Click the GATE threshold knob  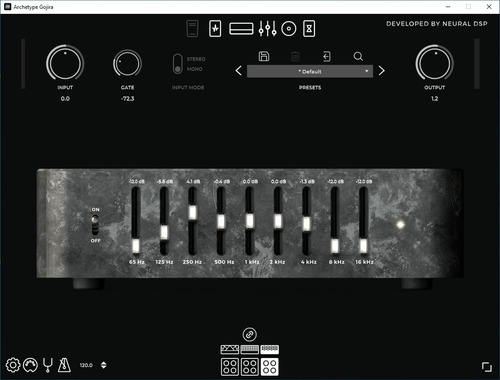(127, 63)
